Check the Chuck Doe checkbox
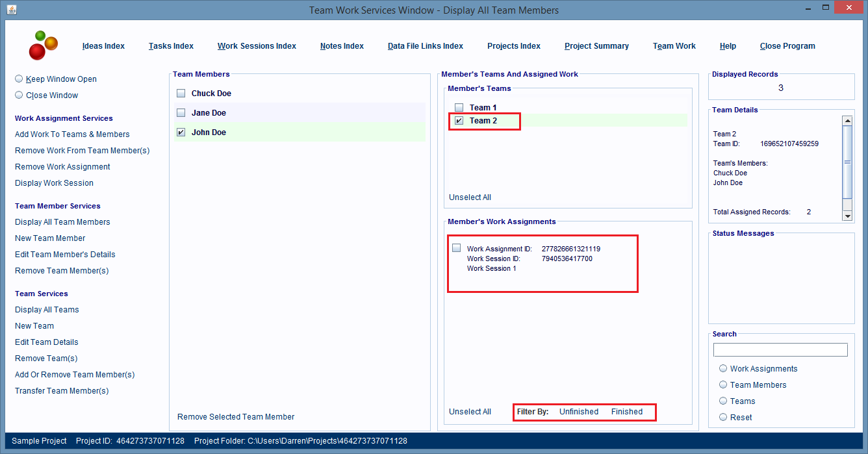Image resolution: width=868 pixels, height=454 pixels. [181, 94]
